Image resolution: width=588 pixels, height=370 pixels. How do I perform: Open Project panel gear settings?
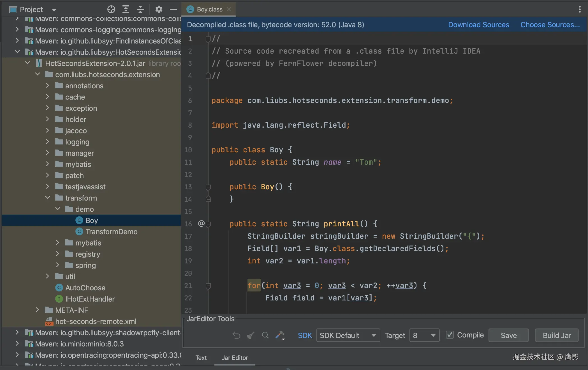click(159, 9)
